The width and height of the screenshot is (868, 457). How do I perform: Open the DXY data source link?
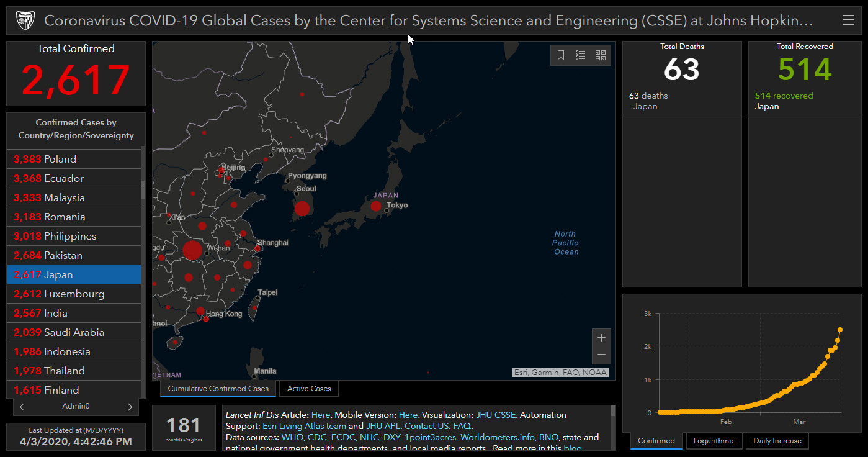coord(391,437)
